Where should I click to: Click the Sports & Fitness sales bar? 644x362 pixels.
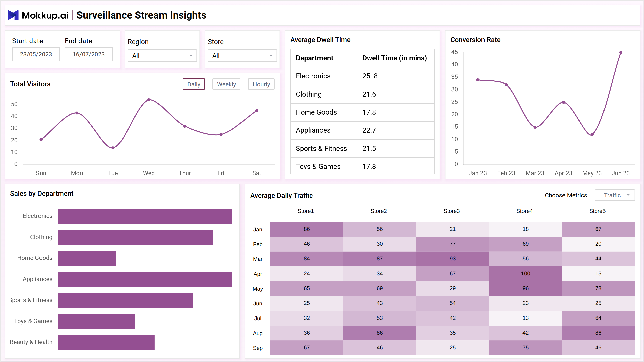pos(126,300)
